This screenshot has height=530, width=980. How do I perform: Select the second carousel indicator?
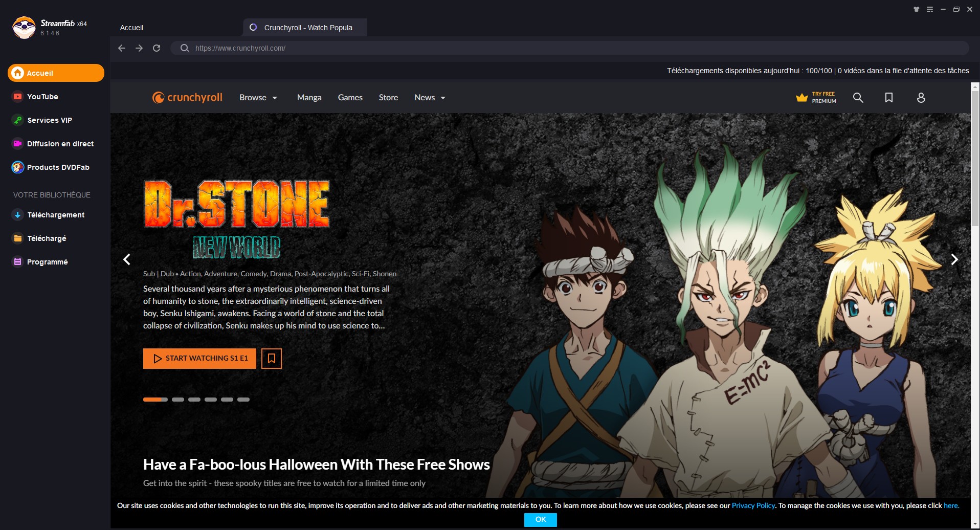[178, 400]
